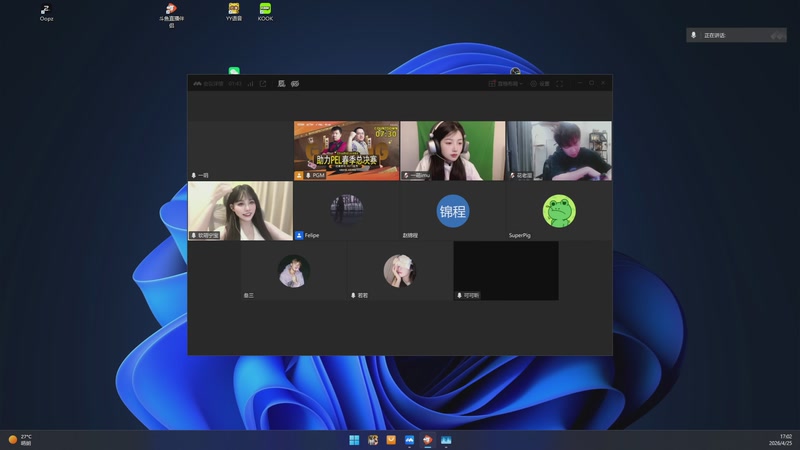The image size is (800, 450).
Task: Click the microphone icon beside PGM
Action: (308, 176)
